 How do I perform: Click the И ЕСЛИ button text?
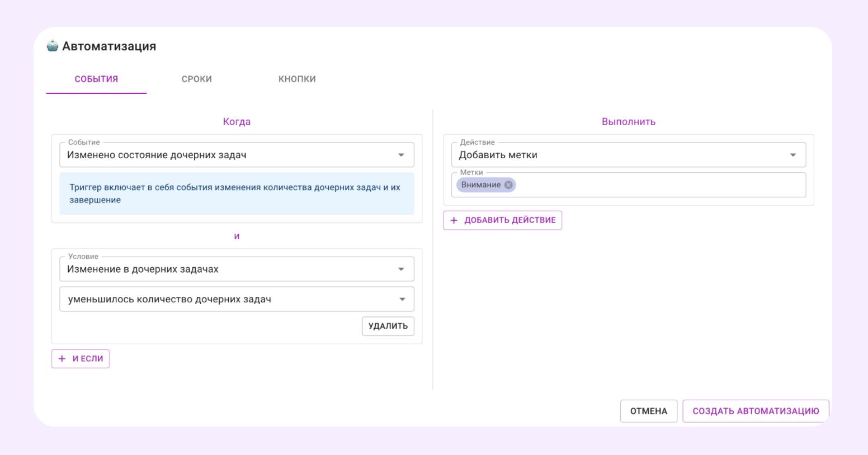tap(88, 359)
